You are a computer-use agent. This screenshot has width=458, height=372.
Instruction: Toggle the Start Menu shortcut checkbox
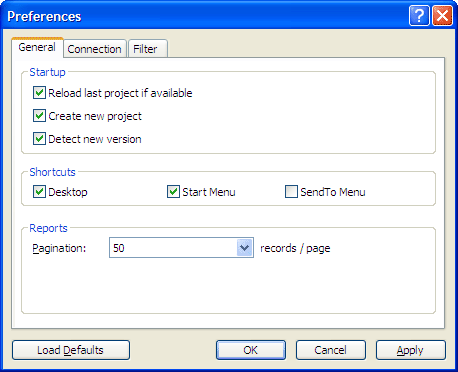173,192
